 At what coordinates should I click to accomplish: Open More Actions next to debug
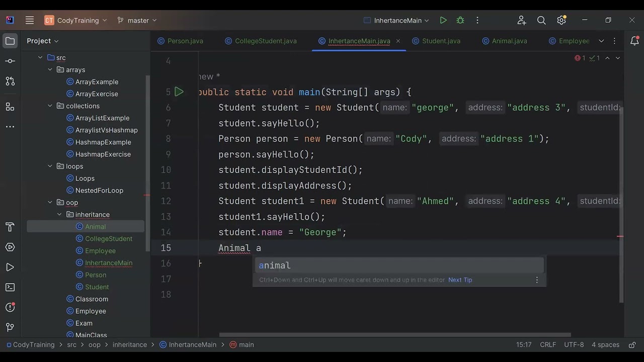point(477,20)
